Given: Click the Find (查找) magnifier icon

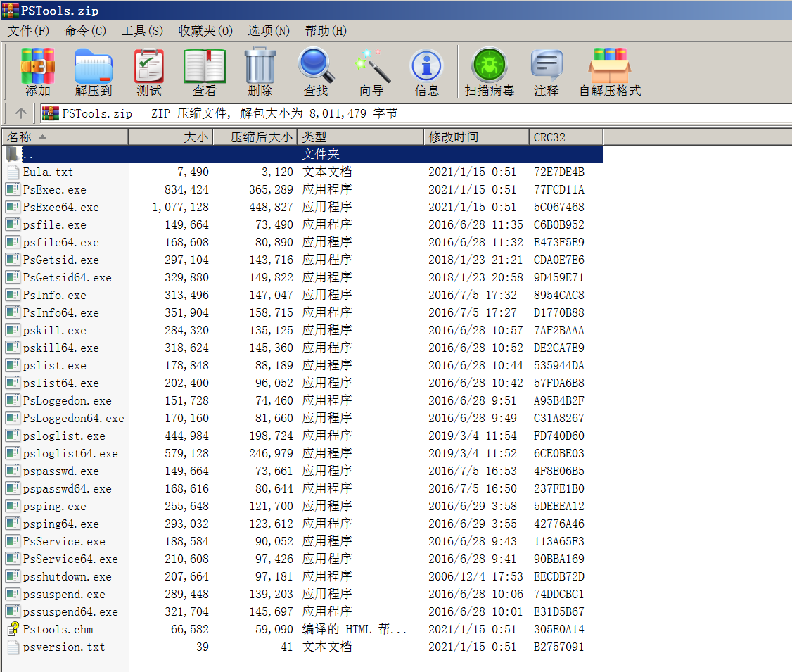Looking at the screenshot, I should click(317, 65).
